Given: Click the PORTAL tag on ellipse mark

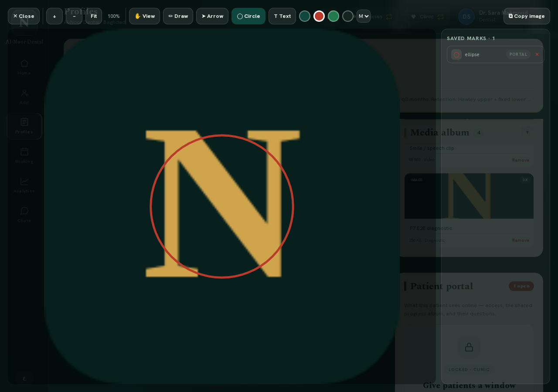Looking at the screenshot, I should coord(518,54).
